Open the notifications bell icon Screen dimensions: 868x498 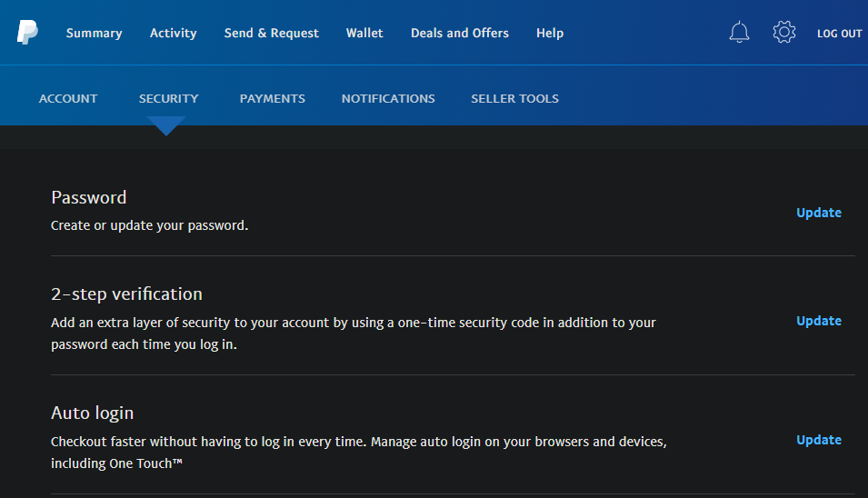pyautogui.click(x=739, y=32)
